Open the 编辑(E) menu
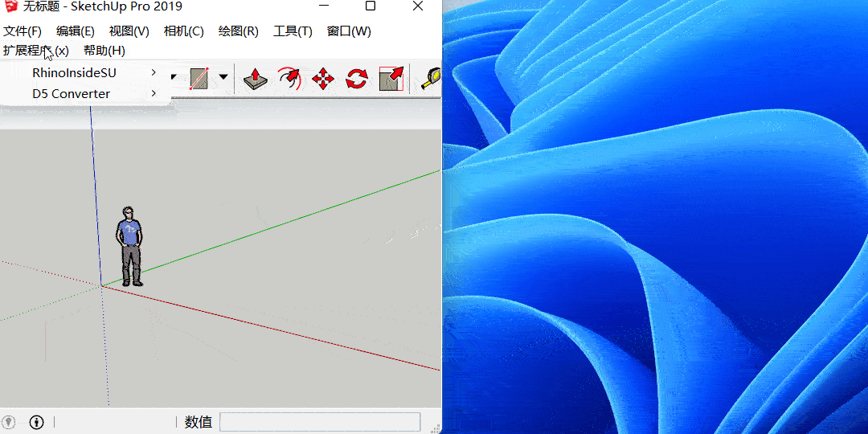 click(x=76, y=31)
